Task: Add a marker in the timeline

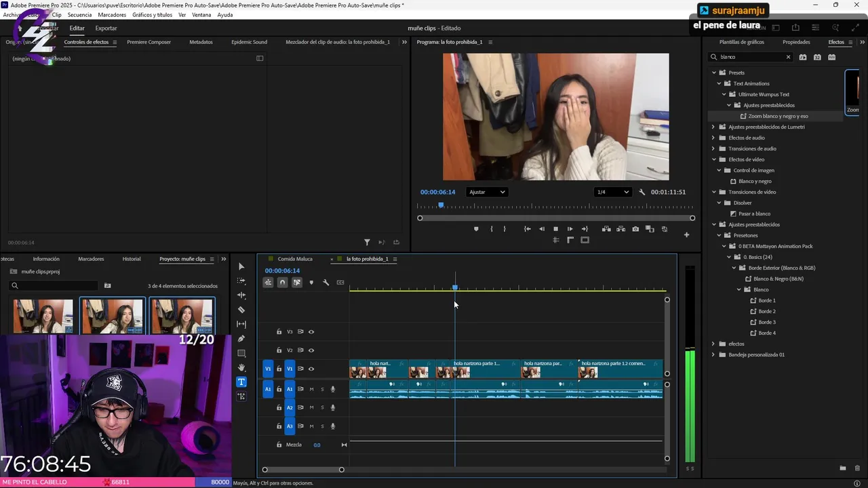Action: [311, 283]
